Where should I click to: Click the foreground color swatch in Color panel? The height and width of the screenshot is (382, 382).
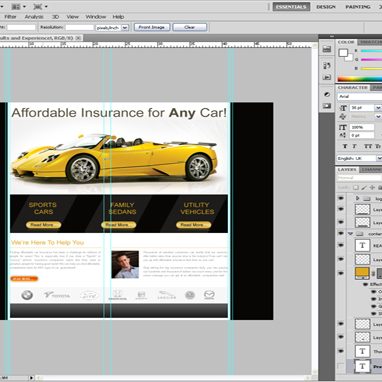(343, 53)
